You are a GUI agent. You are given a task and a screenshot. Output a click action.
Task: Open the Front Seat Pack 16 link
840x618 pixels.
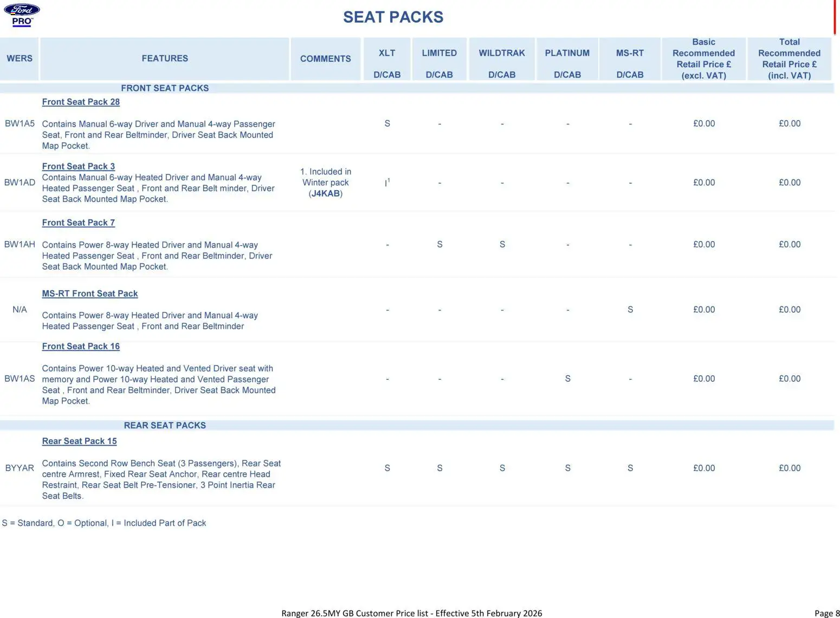pyautogui.click(x=81, y=346)
